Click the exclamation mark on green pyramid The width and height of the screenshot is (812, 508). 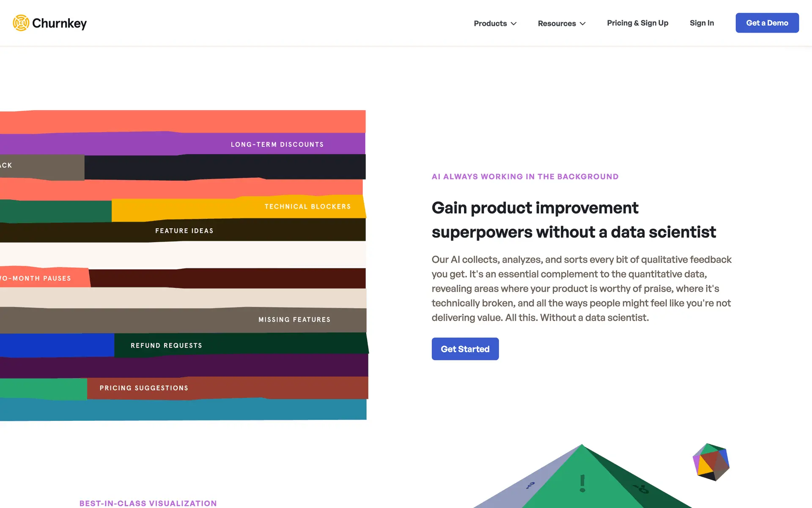[582, 483]
